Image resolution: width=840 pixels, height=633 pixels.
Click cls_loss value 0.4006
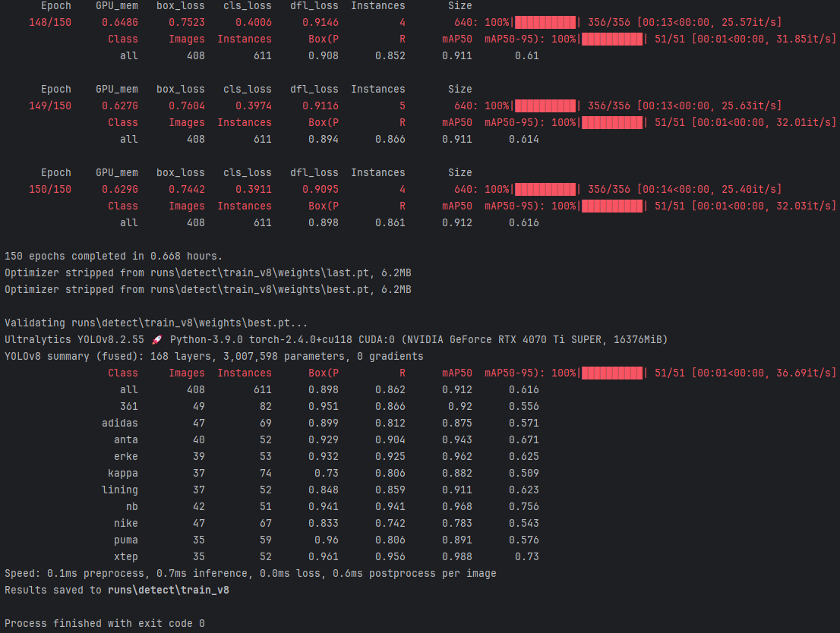[x=254, y=23]
